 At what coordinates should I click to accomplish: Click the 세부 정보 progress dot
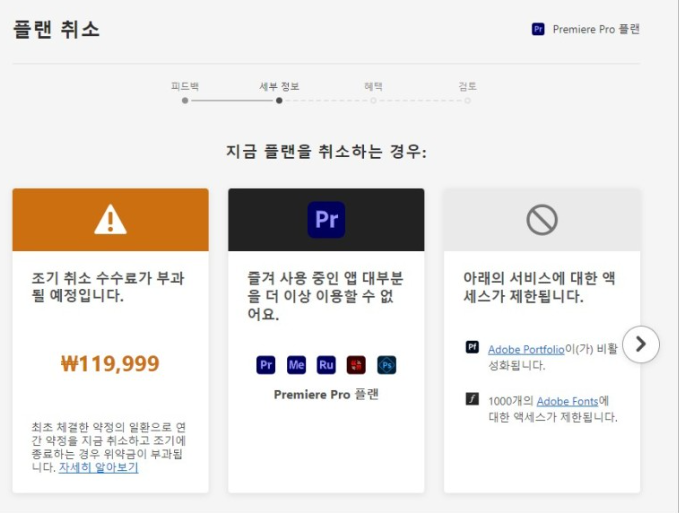279,100
